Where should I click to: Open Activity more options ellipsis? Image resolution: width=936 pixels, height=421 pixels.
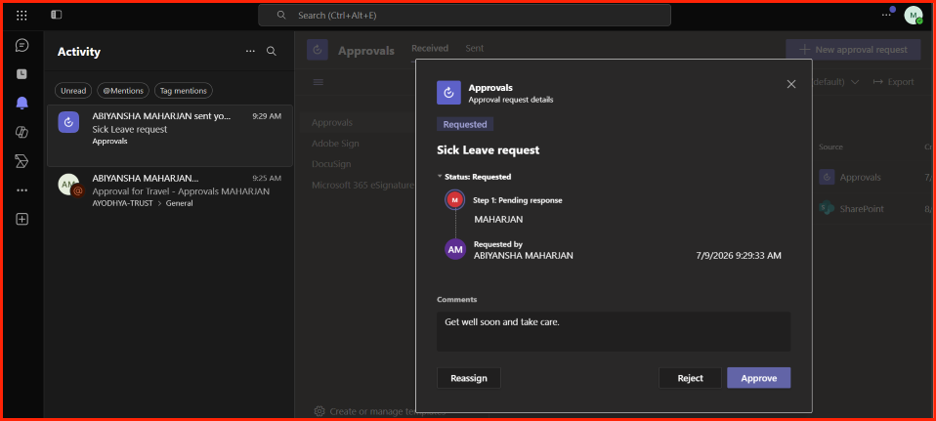pos(250,51)
